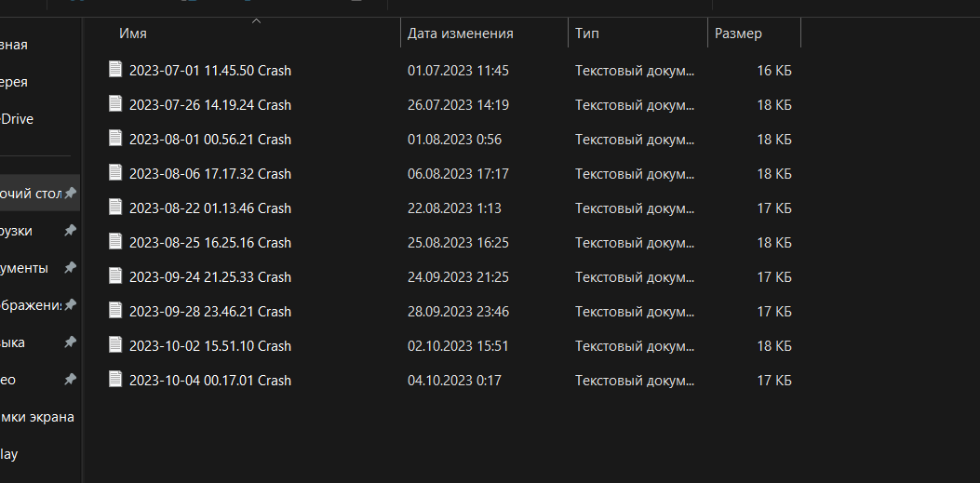Open the OneDrive item in the navigation pane
This screenshot has width=980, height=483.
17,119
